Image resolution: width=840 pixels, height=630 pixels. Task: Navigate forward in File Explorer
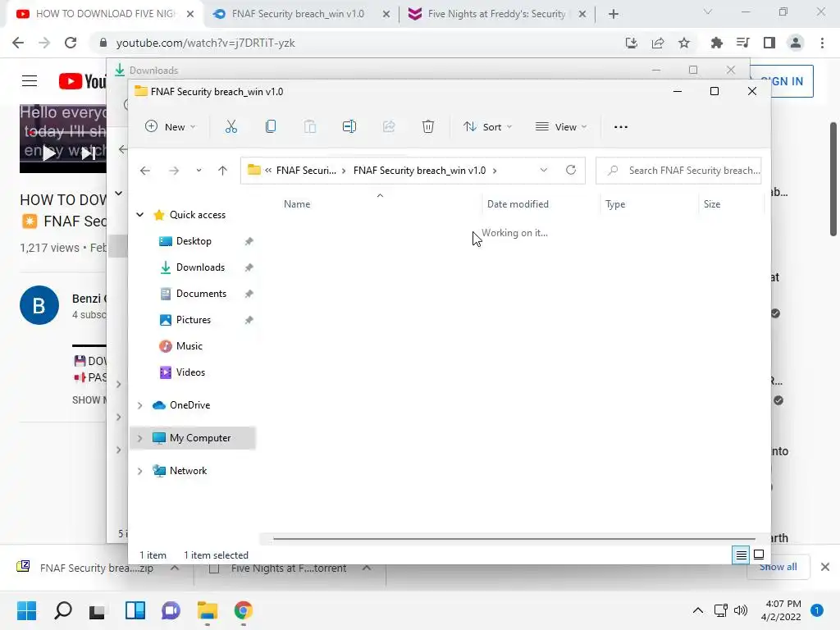coord(174,171)
